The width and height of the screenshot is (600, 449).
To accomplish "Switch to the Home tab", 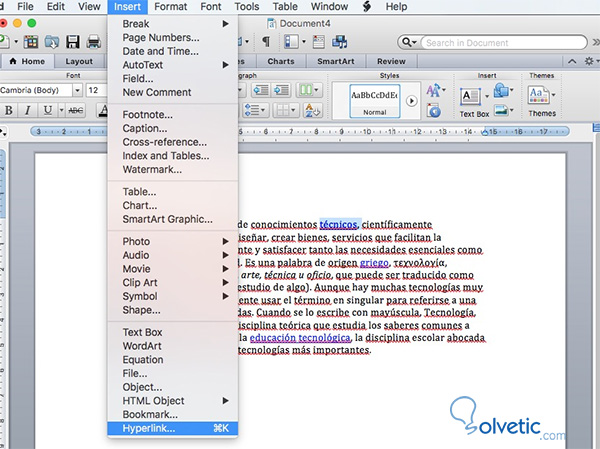I will 28,61.
